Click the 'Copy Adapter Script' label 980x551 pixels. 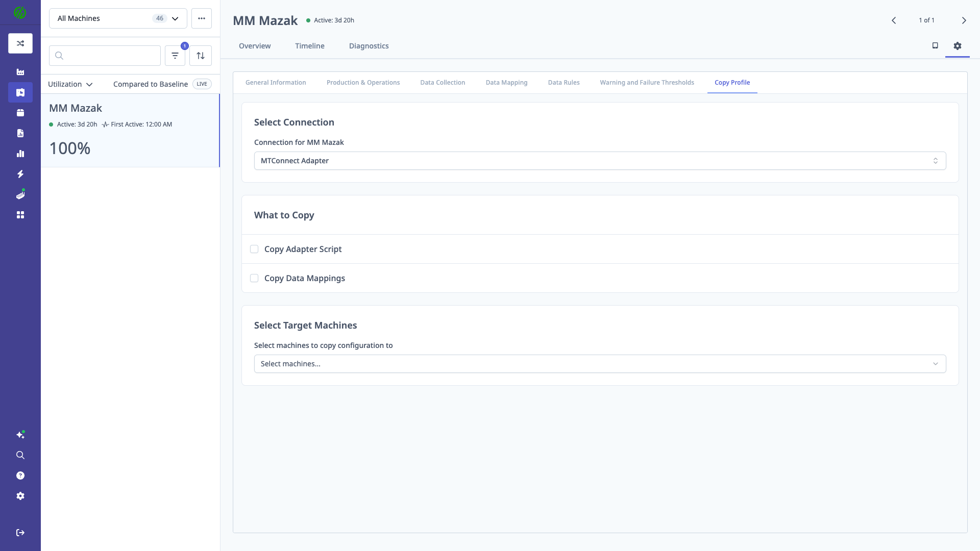click(303, 249)
